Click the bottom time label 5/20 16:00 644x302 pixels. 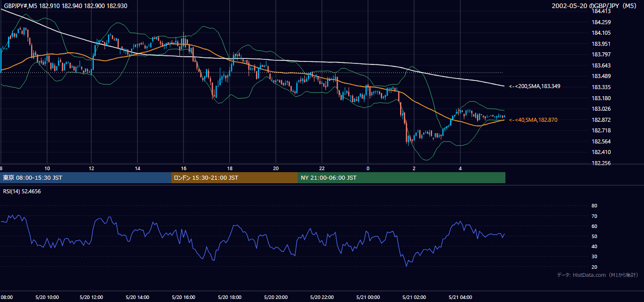[183, 297]
